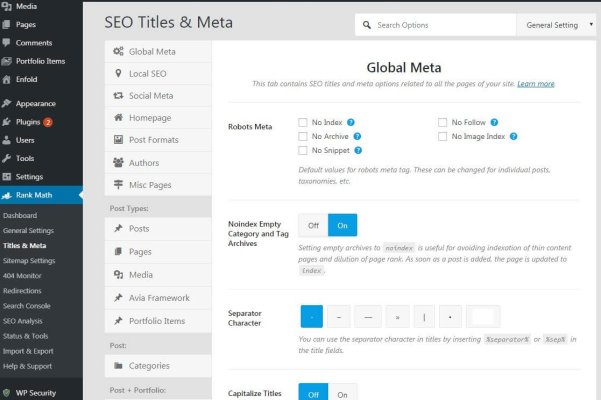Click the Enfold home icon

(6, 79)
